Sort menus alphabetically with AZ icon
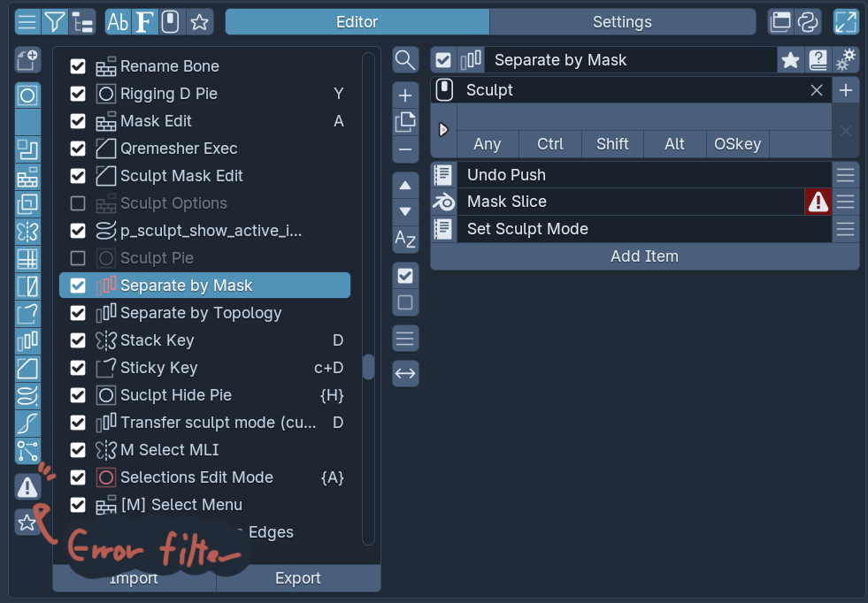 [405, 239]
